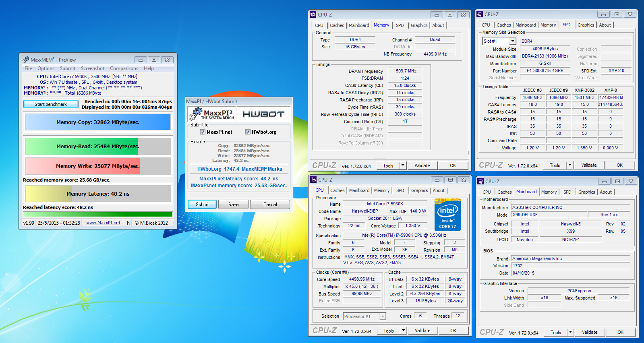Open the Processor #1 selection dropdown
The image size is (644, 343).
coord(383,316)
